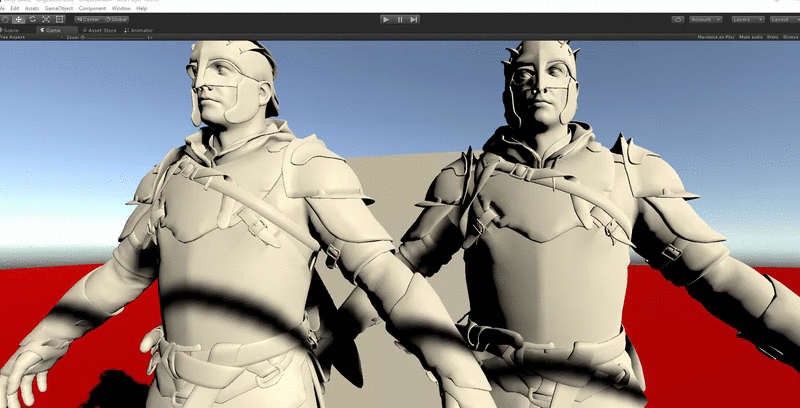Open the Window menu
Viewport: 800px width, 408px height.
[x=121, y=9]
